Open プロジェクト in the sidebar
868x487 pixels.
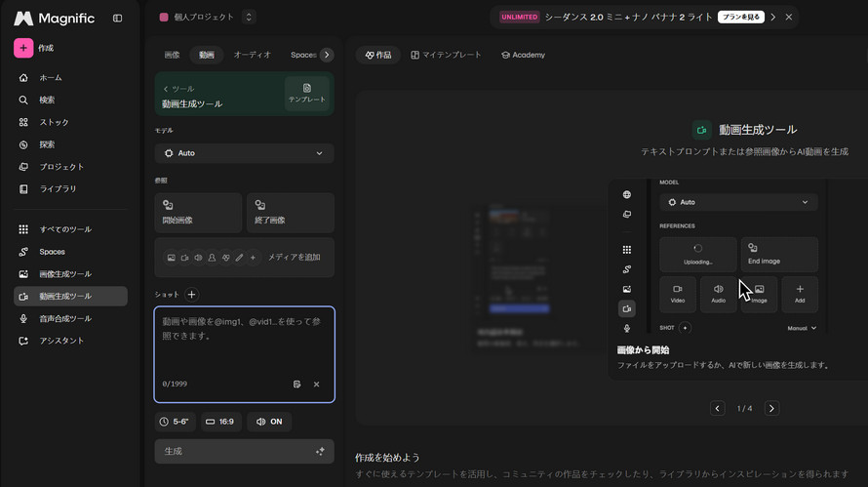70,167
